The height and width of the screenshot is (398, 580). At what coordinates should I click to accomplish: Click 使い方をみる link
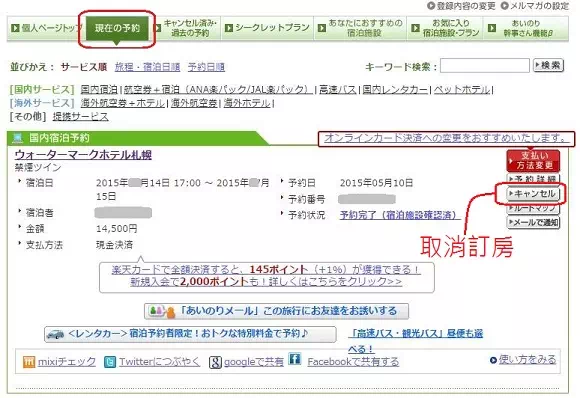point(527,360)
